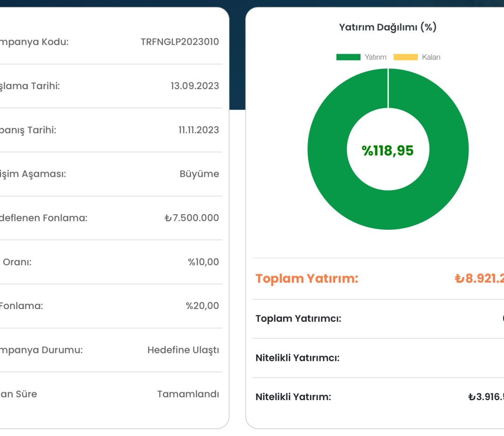Image resolution: width=504 pixels, height=436 pixels.
Task: Click the Kalan legend label
Action: tap(431, 57)
